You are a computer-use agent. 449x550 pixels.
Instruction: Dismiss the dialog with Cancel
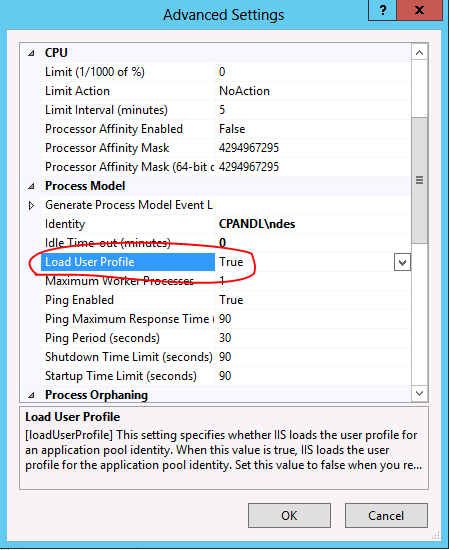point(386,516)
